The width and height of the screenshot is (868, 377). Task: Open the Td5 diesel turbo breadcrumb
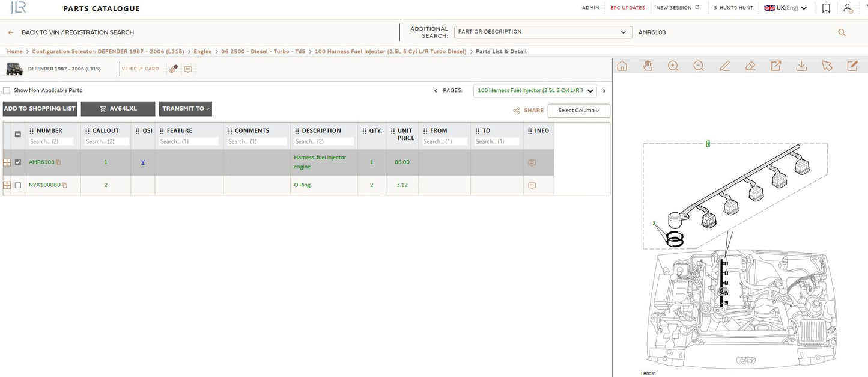[263, 52]
